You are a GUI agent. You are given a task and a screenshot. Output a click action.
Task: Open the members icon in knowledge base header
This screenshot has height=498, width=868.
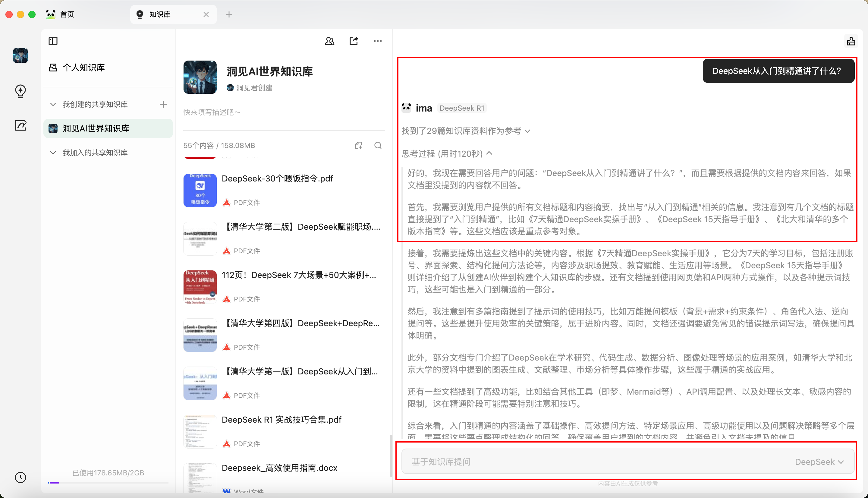coord(329,41)
